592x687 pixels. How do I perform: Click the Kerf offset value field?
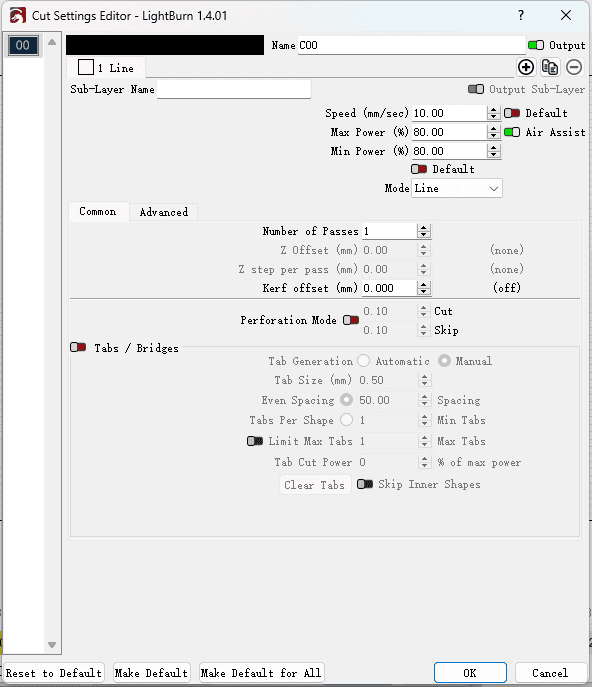[389, 288]
